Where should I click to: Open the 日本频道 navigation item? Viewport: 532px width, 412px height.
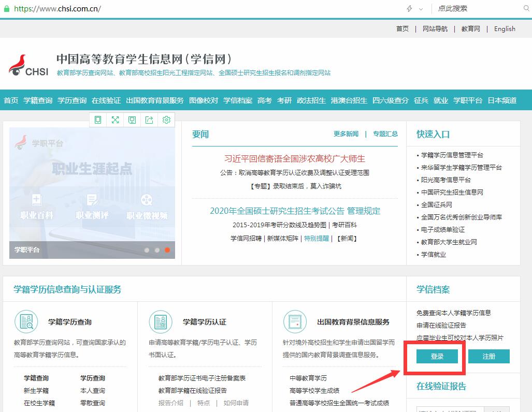click(502, 100)
